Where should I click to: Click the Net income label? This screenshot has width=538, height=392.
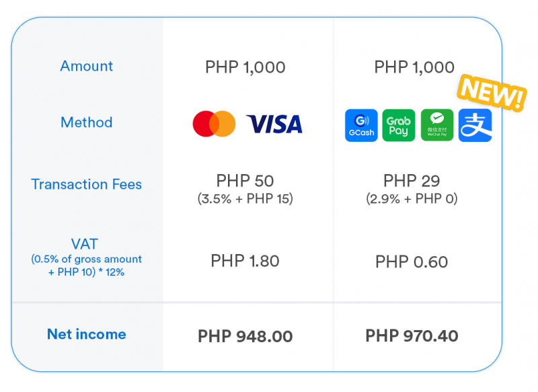87,334
